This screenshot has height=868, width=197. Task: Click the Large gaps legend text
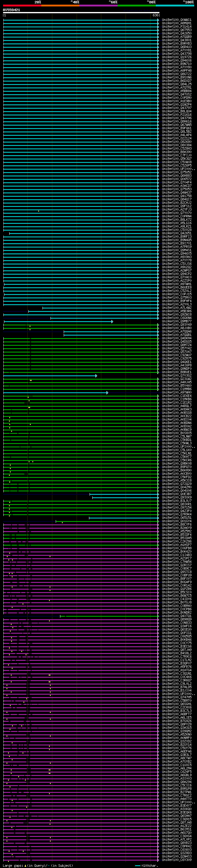coord(38,865)
